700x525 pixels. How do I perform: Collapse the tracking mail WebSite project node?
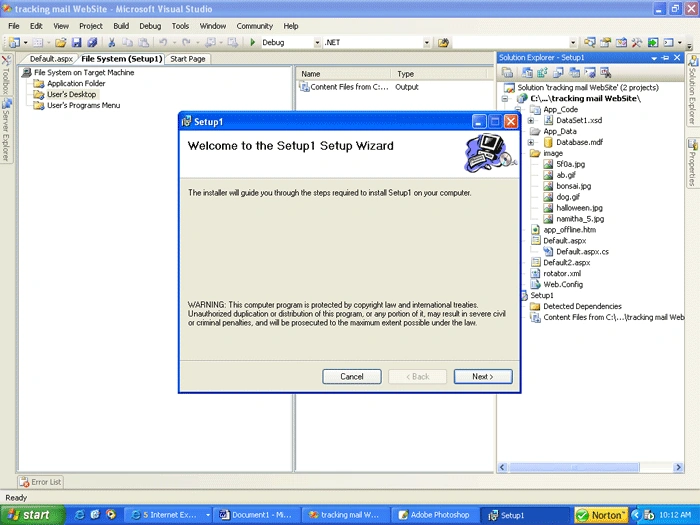[504, 99]
